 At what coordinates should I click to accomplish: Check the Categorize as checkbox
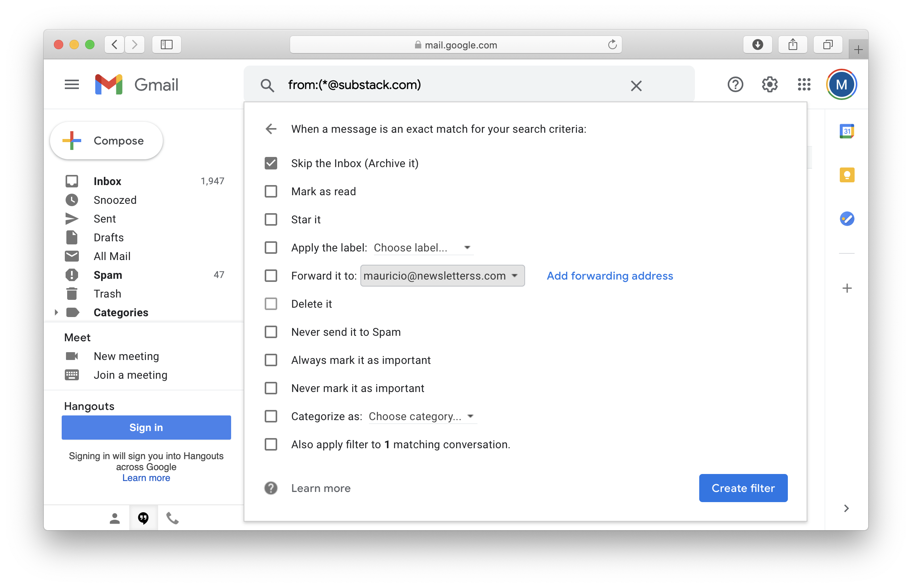pos(271,416)
